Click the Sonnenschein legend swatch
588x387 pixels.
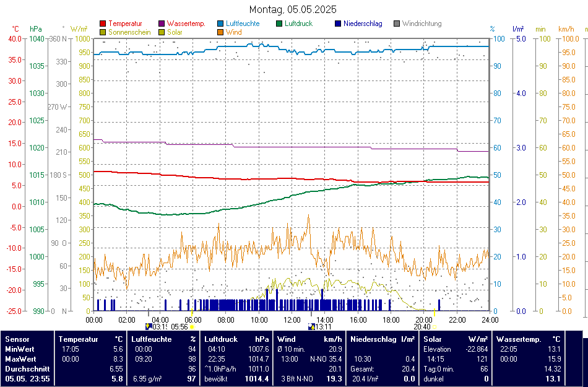click(103, 32)
